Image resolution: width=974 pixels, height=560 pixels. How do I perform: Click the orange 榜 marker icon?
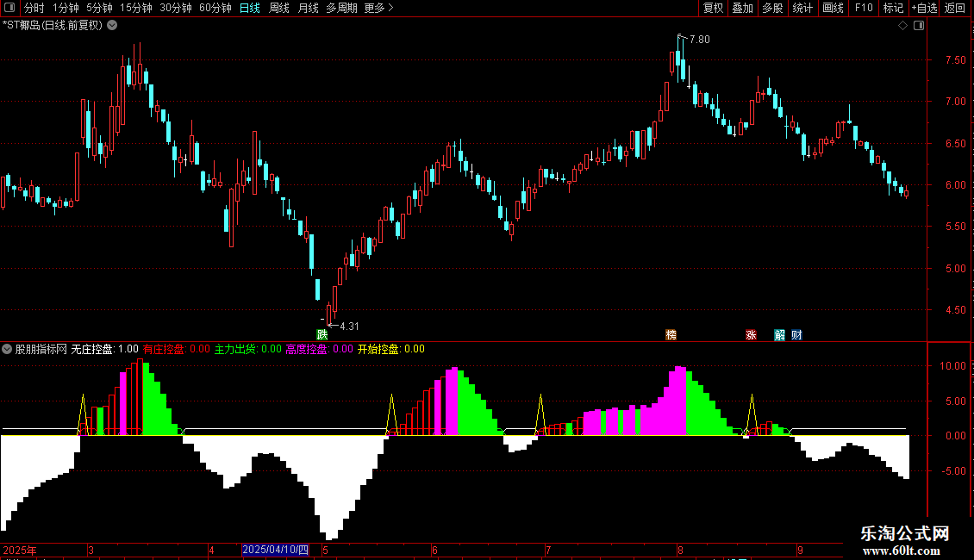point(671,334)
